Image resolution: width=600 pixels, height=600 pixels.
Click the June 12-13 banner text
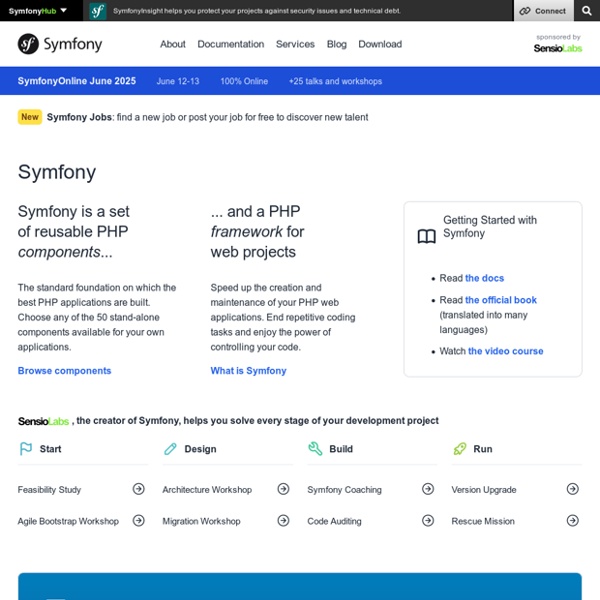coord(178,81)
